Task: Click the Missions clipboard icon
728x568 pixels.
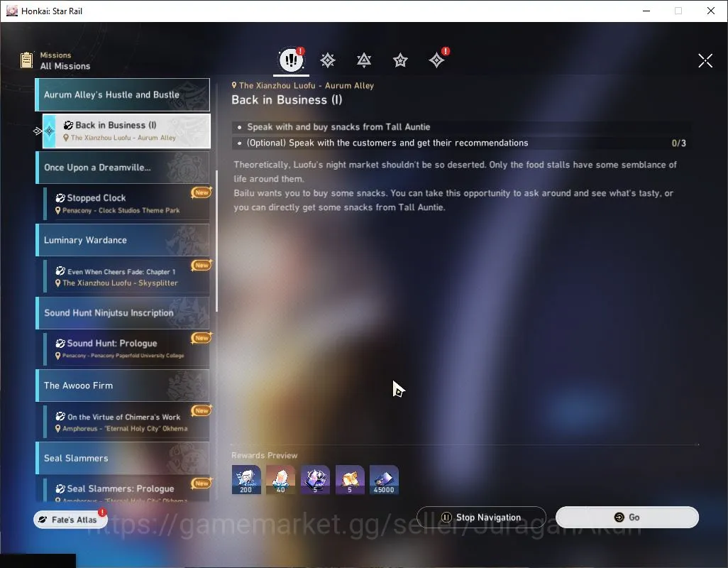Action: [26, 60]
